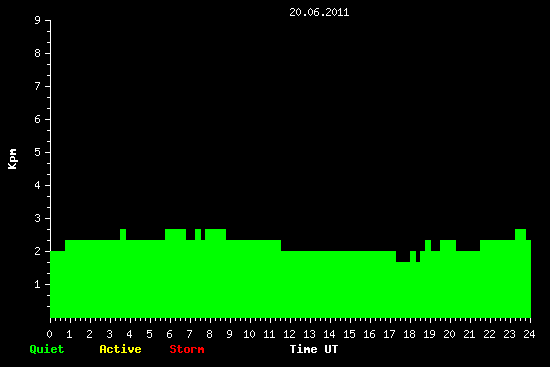Click the green dip near hour 17.5
The height and width of the screenshot is (367, 550).
[403, 256]
